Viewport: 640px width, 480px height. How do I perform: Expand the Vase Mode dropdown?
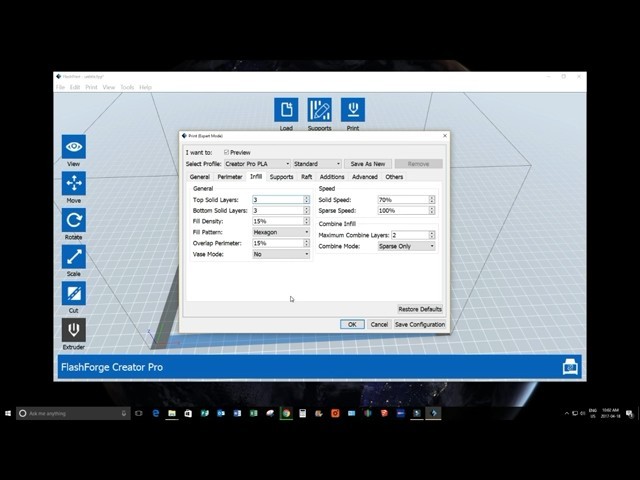280,254
